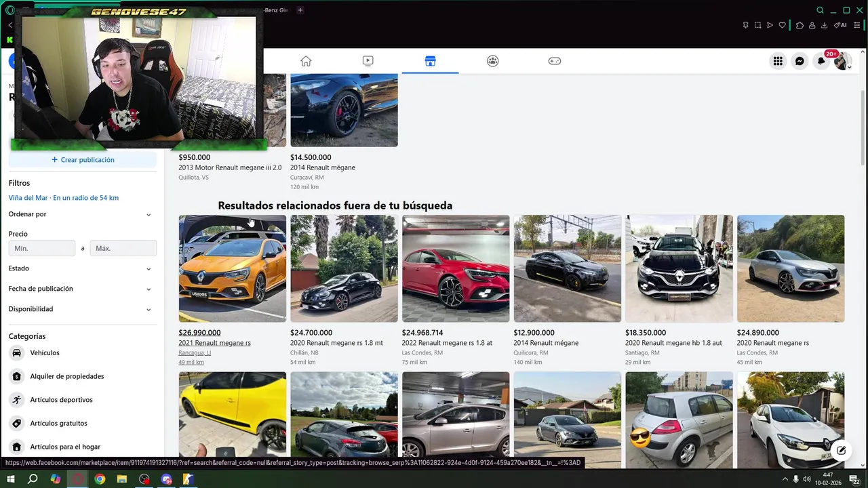Click the Mín. price input field
Image resolution: width=868 pixels, height=488 pixels.
click(42, 248)
